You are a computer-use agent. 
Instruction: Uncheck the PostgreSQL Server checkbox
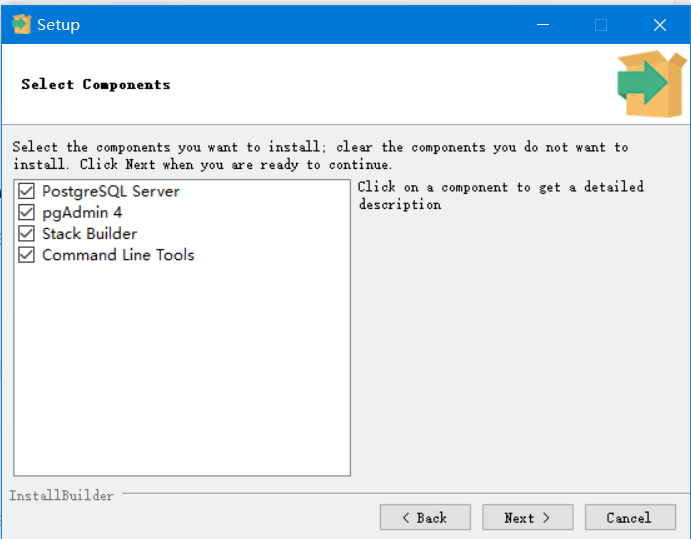[x=27, y=191]
